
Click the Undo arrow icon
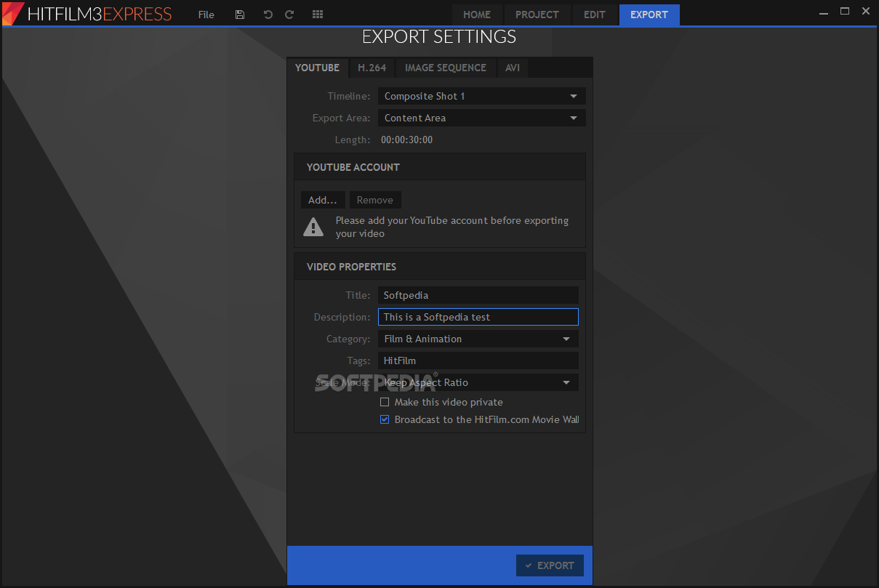pyautogui.click(x=268, y=15)
